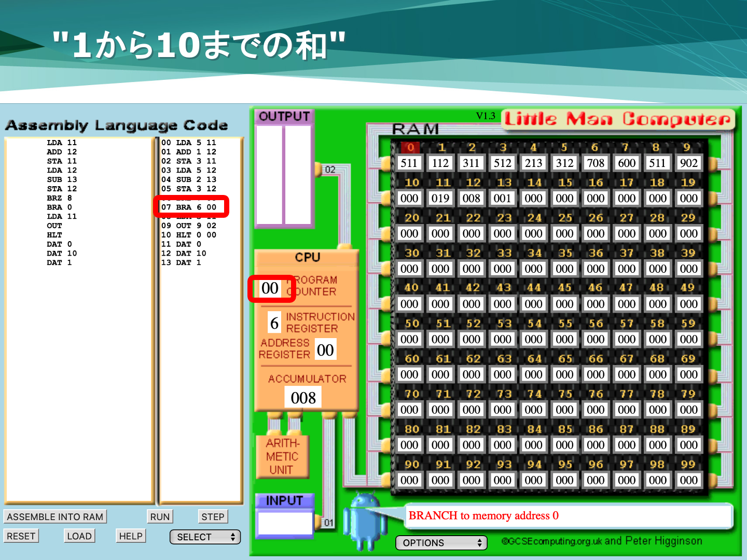Expand the OPTIONS dropdown
Screen dimensions: 747x560
[x=441, y=543]
